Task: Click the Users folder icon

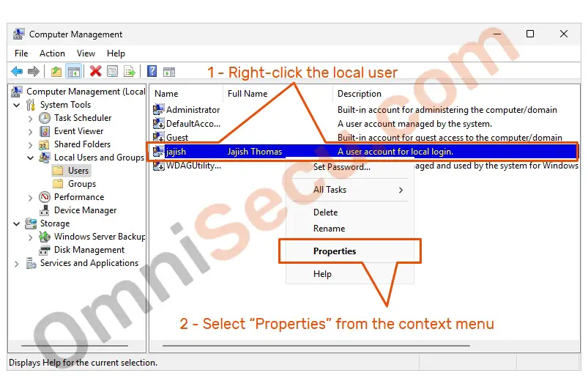Action: tap(58, 171)
